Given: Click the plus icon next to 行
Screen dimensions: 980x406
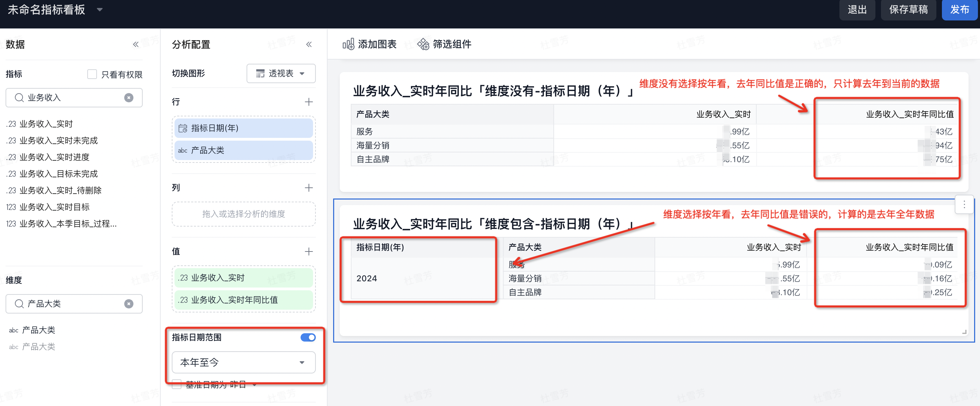Looking at the screenshot, I should tap(309, 101).
